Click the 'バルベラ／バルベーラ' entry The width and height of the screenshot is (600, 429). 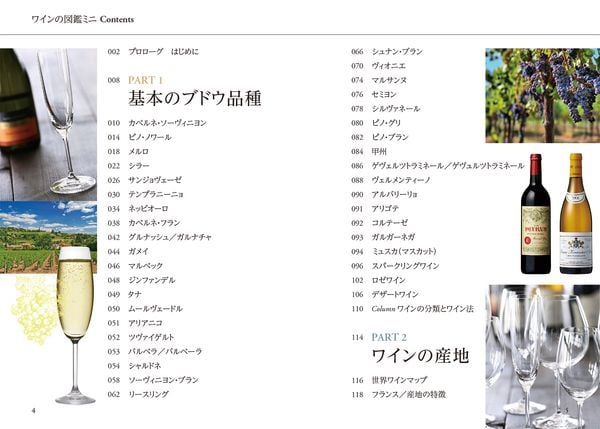[155, 351]
